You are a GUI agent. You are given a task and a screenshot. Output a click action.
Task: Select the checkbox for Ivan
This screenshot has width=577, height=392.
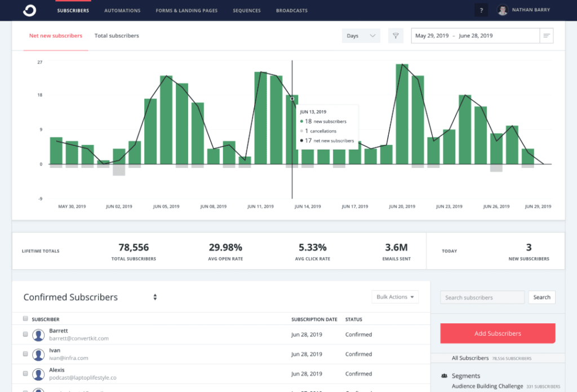[x=25, y=354]
